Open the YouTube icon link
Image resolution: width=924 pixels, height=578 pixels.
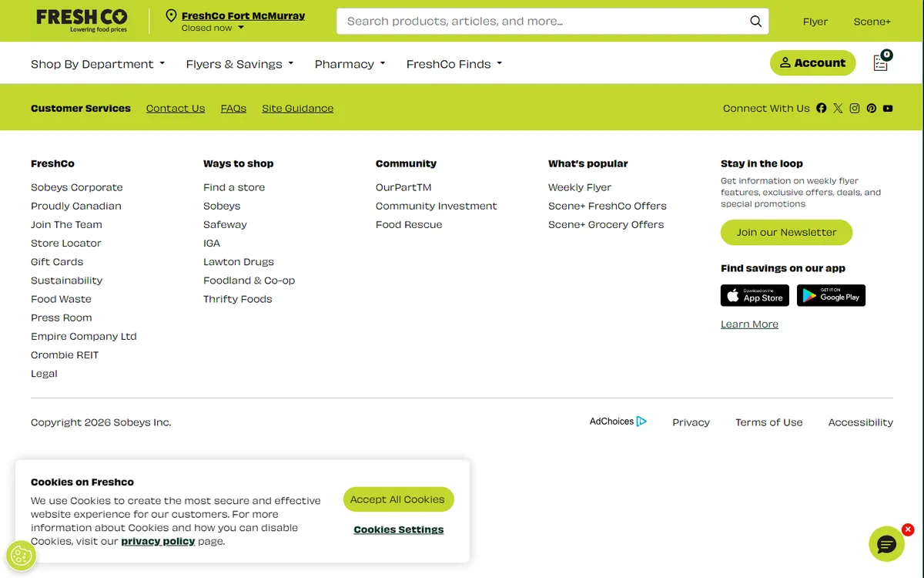(x=888, y=109)
